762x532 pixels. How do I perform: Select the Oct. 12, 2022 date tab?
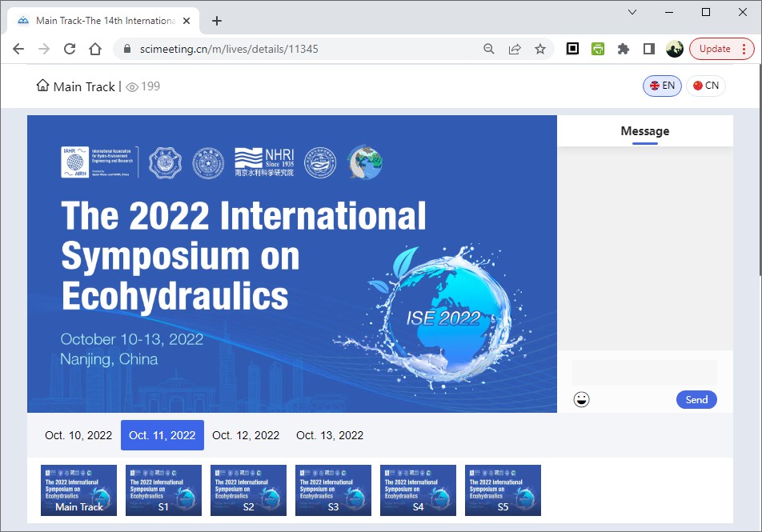pos(246,435)
